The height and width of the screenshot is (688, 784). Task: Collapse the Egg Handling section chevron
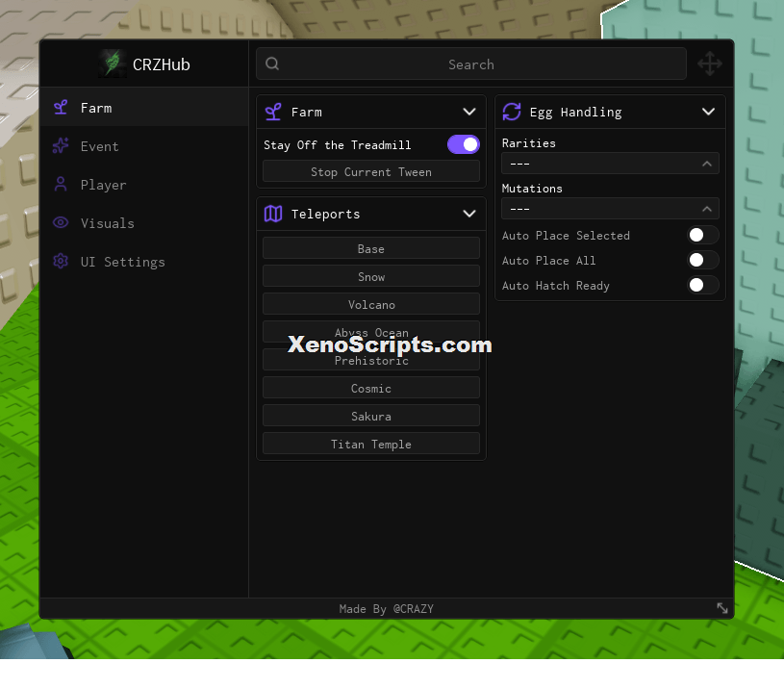tap(708, 112)
